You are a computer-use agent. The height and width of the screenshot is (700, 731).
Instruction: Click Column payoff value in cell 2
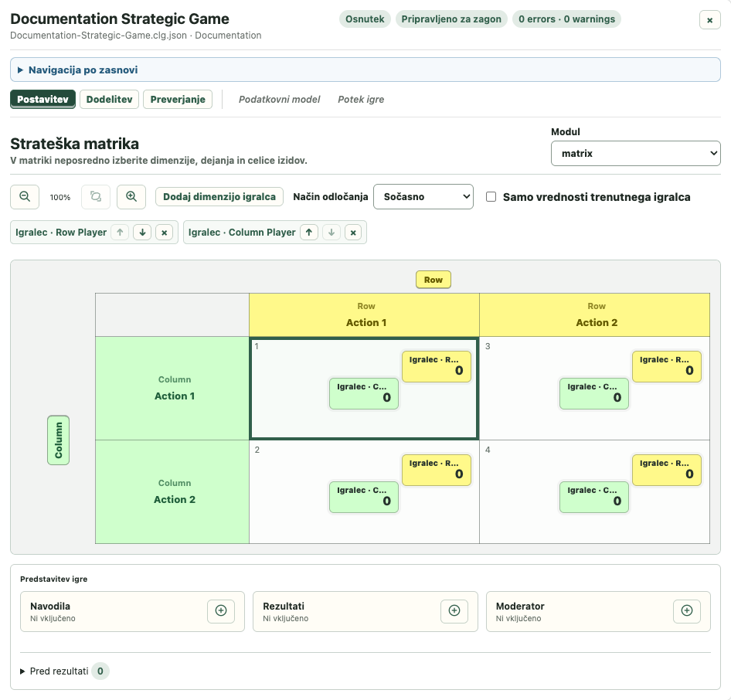pos(364,497)
